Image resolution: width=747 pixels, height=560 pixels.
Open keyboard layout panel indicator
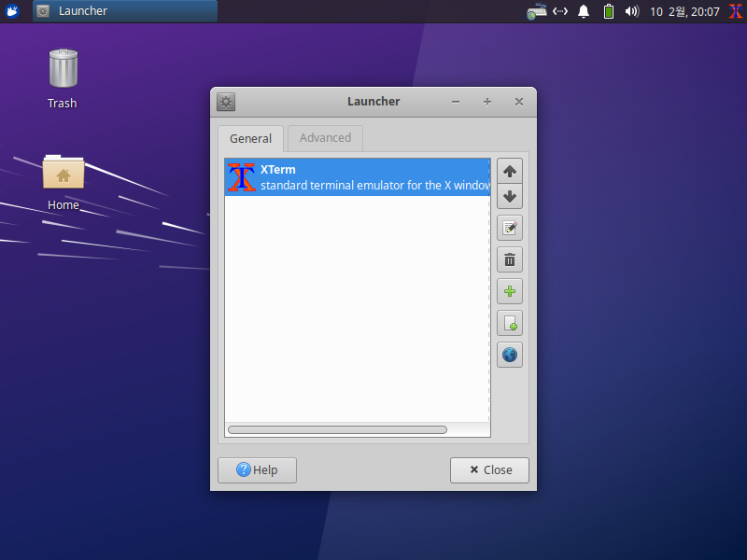point(536,11)
